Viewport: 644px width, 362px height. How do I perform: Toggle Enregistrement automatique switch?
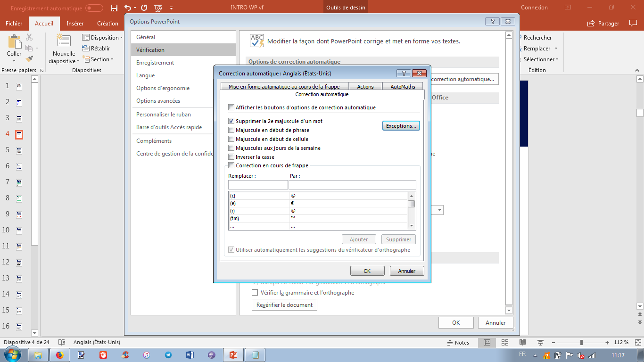pos(94,8)
